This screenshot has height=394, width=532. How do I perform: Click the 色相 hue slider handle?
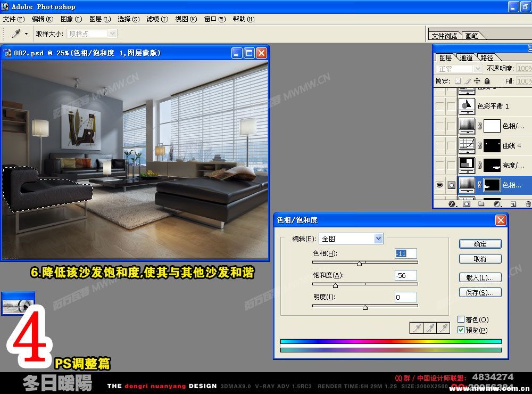coord(359,264)
